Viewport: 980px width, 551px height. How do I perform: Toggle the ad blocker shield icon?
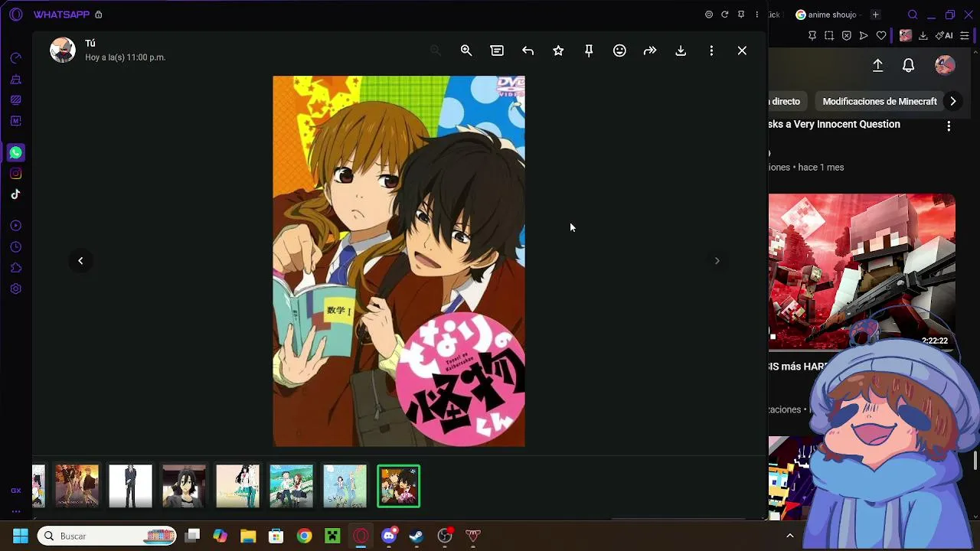pyautogui.click(x=847, y=35)
